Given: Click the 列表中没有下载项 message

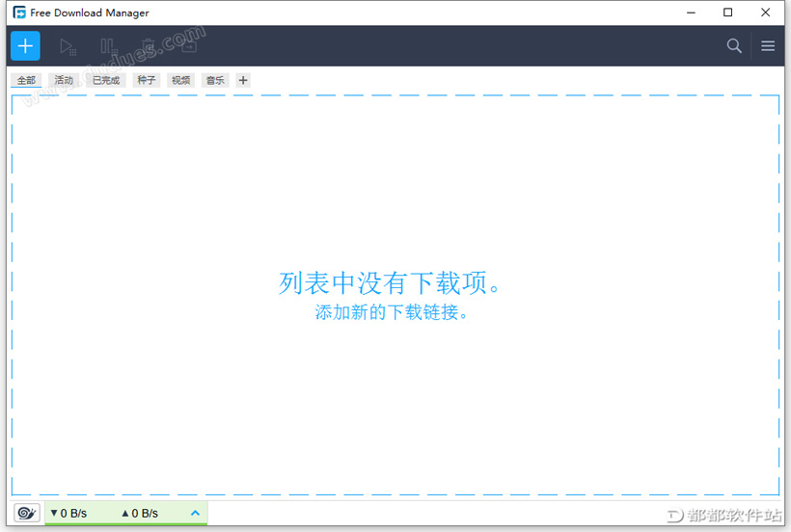Looking at the screenshot, I should coord(389,282).
